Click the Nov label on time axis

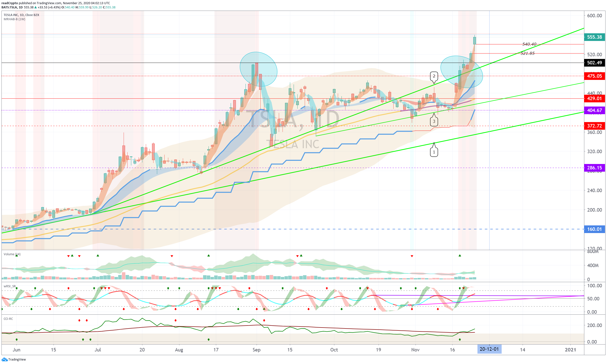[x=415, y=350]
